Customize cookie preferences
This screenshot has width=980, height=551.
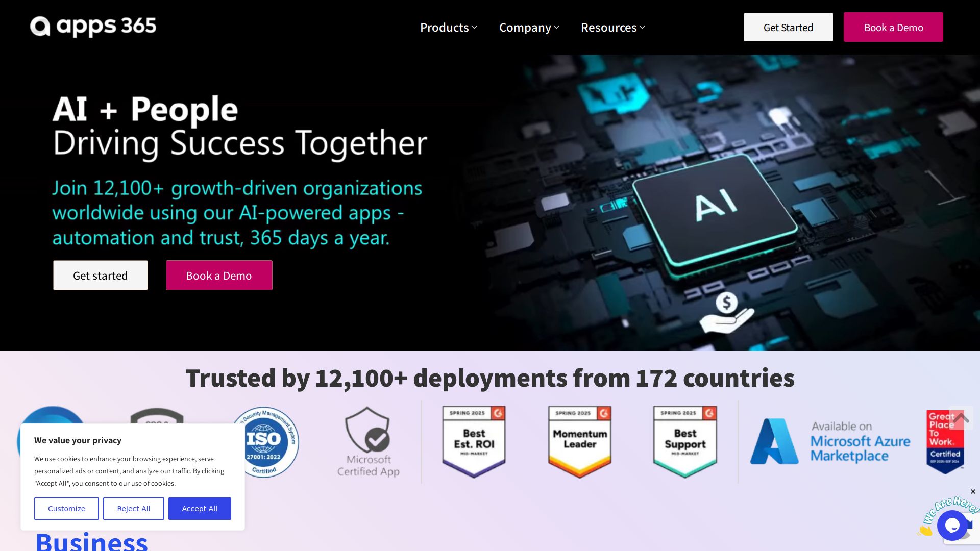pos(66,509)
